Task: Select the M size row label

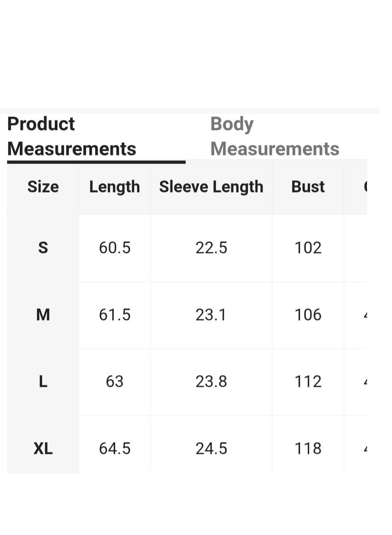Action: 43,315
